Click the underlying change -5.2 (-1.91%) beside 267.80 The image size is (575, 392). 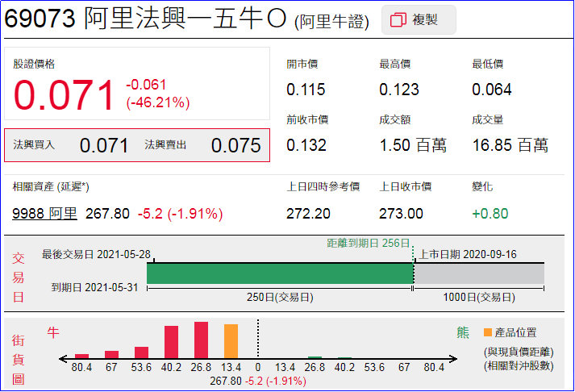[x=180, y=214]
